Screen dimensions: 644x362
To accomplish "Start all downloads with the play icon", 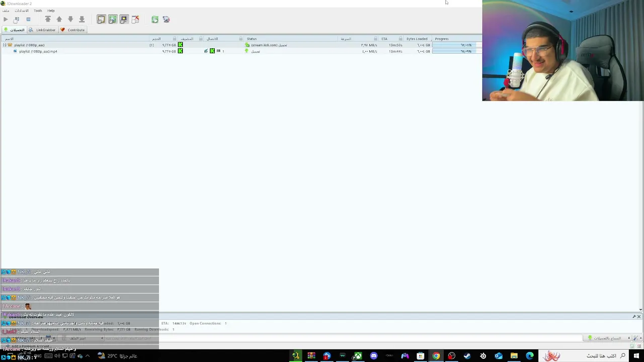I will (x=6, y=19).
